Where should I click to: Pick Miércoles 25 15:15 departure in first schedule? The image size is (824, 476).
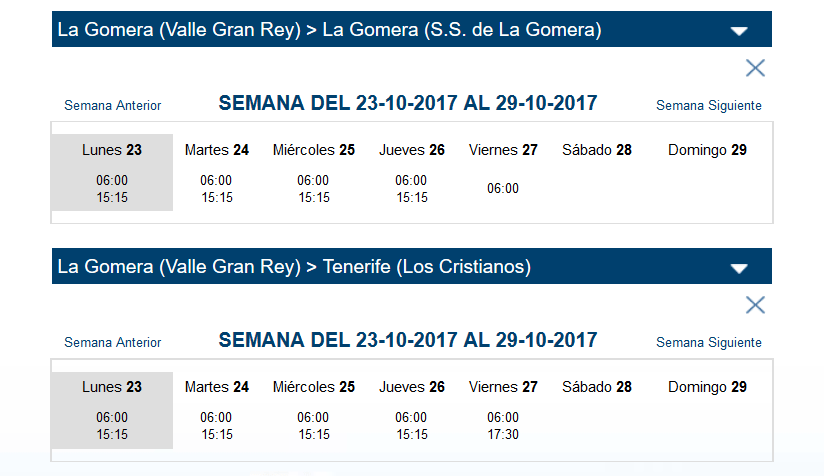[314, 198]
